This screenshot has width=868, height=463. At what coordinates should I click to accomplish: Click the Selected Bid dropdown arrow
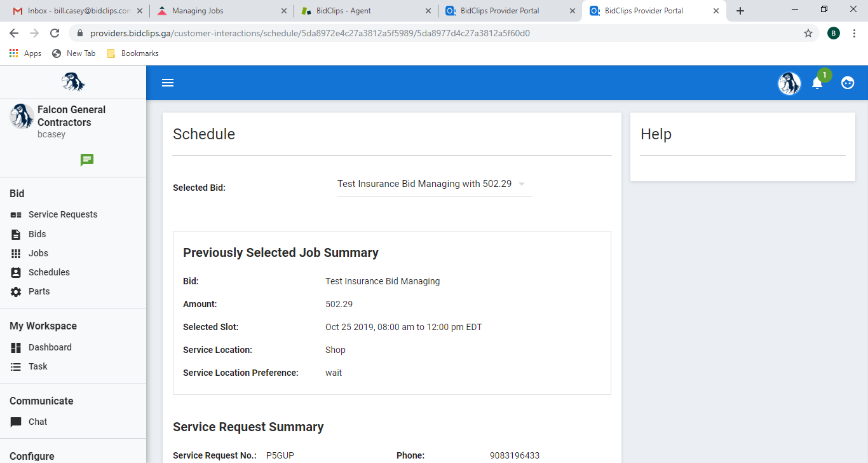pos(522,184)
